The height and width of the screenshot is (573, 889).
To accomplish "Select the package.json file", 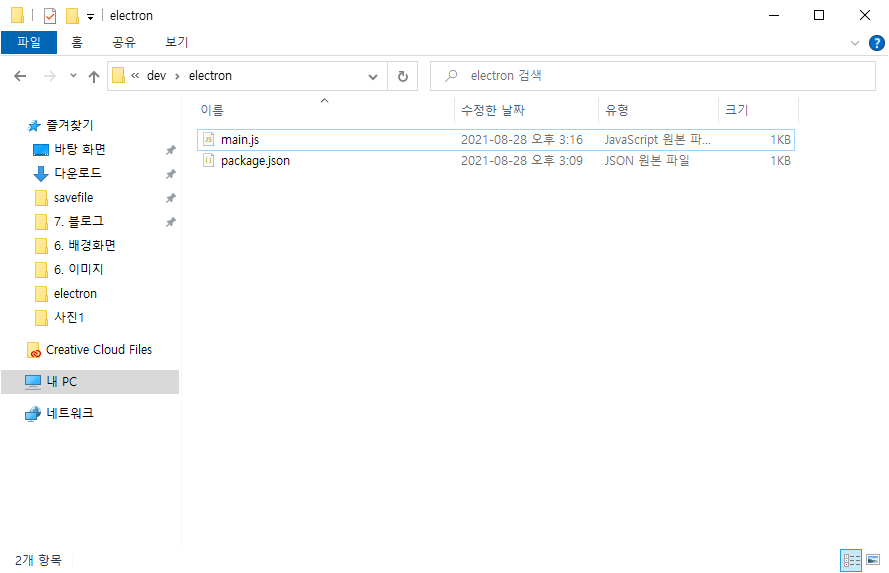I will click(496, 161).
